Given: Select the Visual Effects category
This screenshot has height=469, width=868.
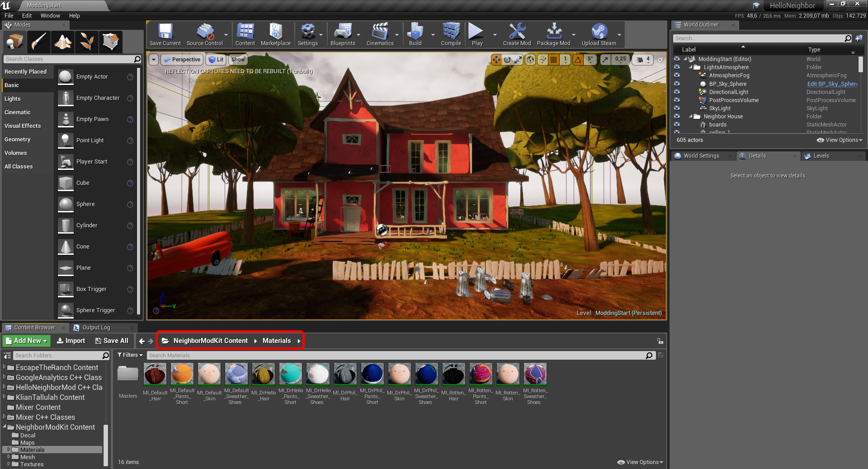Looking at the screenshot, I should point(23,126).
